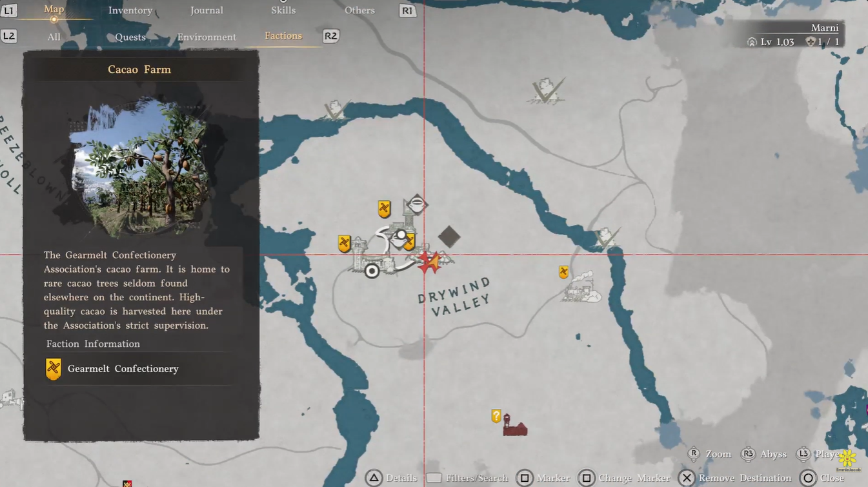The height and width of the screenshot is (487, 868).
Task: Select the Gearmelt badge left of castle tower
Action: (x=344, y=243)
